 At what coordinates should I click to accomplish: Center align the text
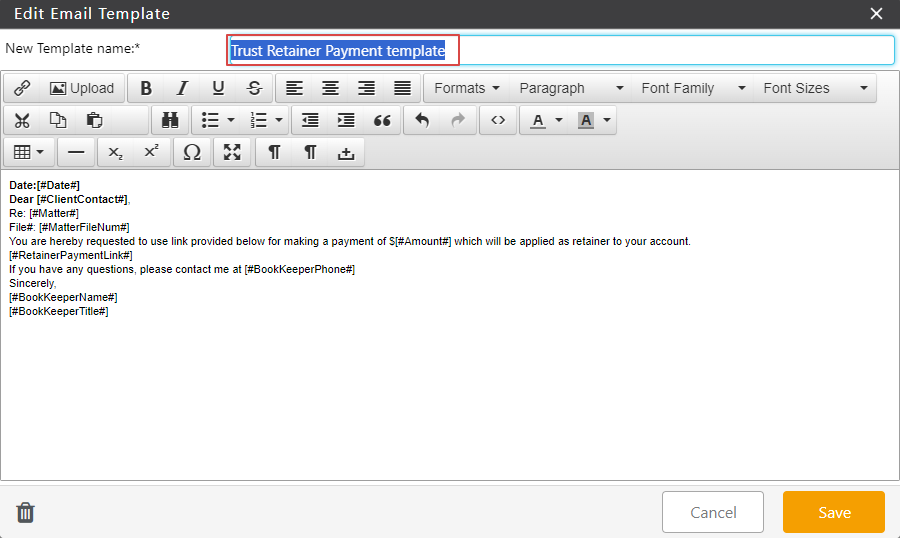coord(330,88)
